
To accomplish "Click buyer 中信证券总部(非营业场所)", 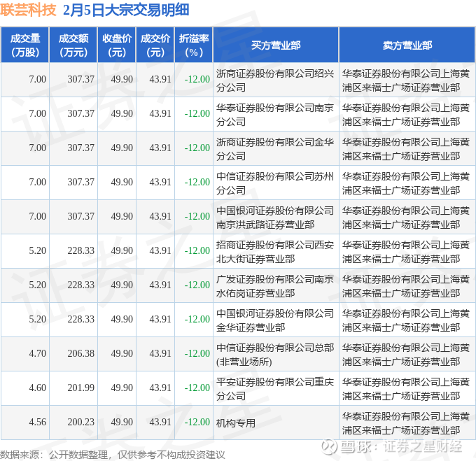I will [275, 354].
